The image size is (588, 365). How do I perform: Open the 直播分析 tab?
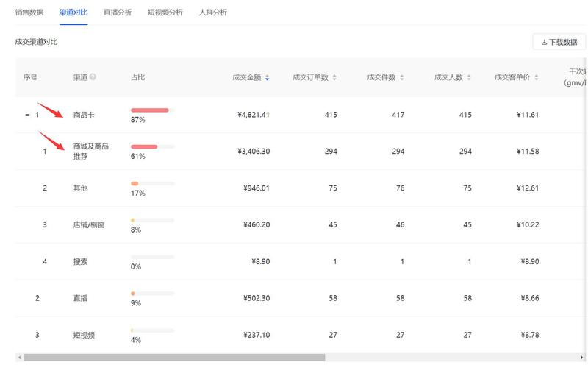pos(118,13)
